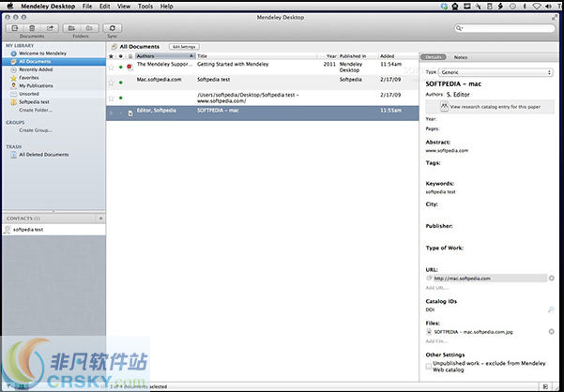Viewport: 564px width, 392px height.
Task: Select the softpedia test contact
Action: [53, 230]
